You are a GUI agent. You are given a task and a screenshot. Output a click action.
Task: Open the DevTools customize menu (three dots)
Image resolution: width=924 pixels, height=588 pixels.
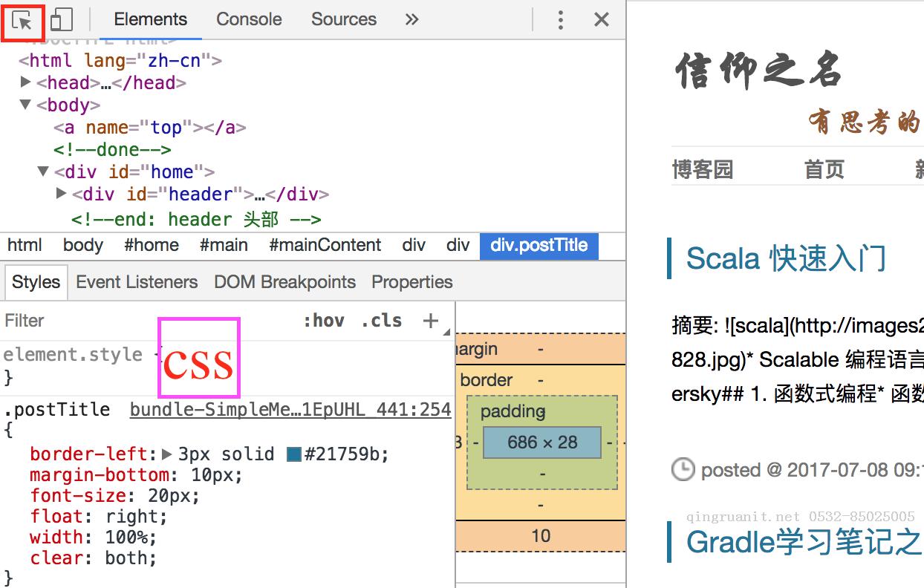(561, 20)
